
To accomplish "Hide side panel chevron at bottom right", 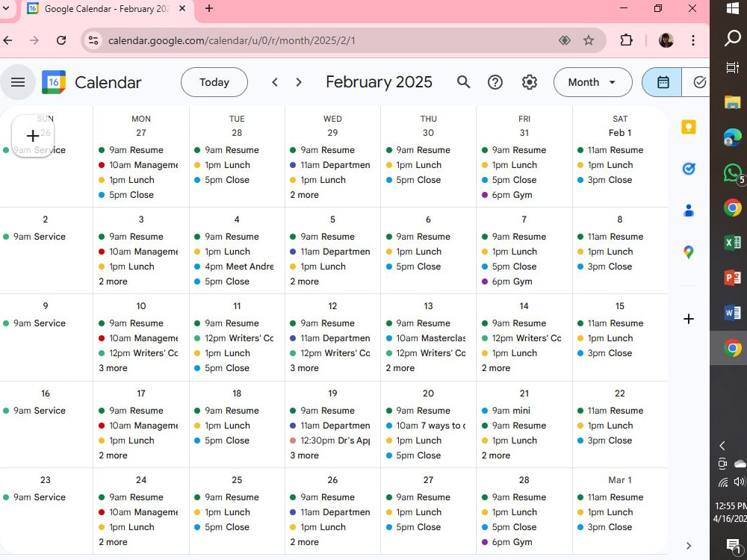I will 689,546.
